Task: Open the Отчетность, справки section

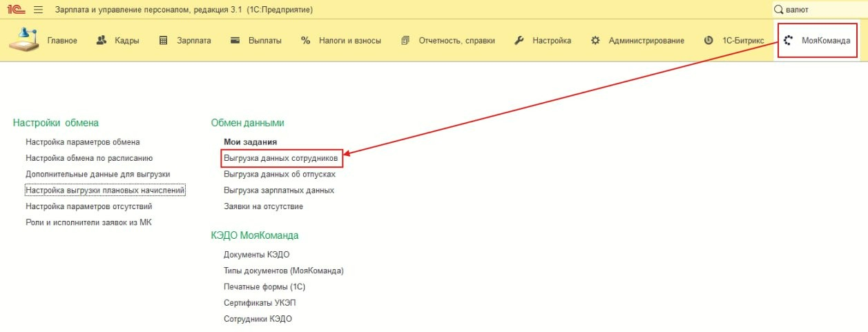Action: [x=456, y=40]
